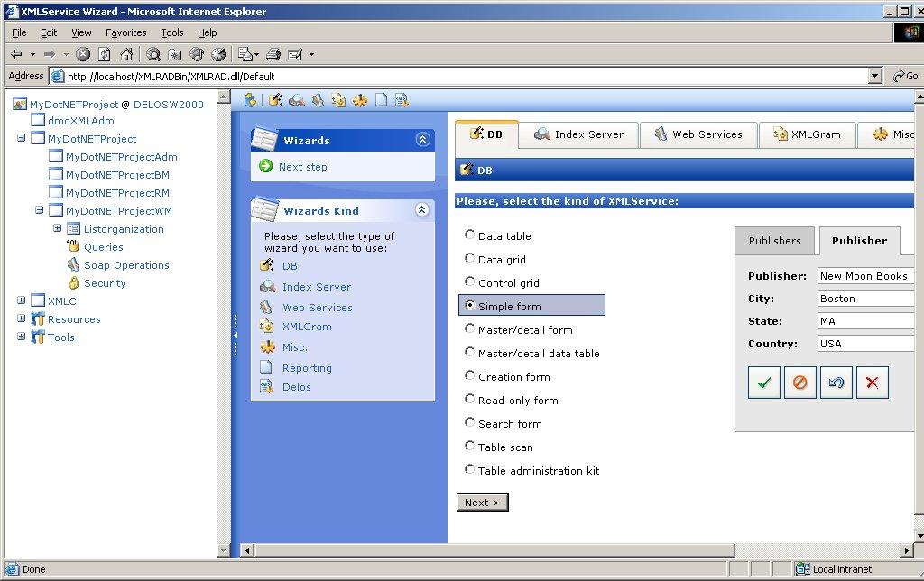The width and height of the screenshot is (924, 581).
Task: Click the Stop icon in browser toolbar
Action: click(83, 54)
